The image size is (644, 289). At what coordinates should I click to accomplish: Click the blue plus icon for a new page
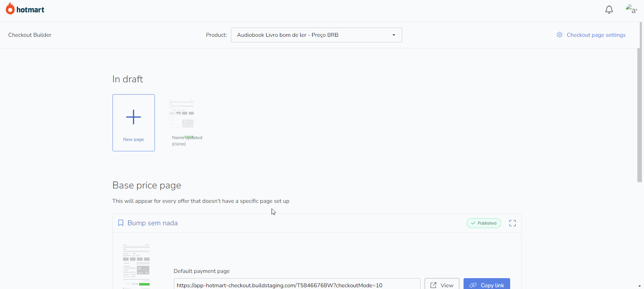(x=133, y=117)
